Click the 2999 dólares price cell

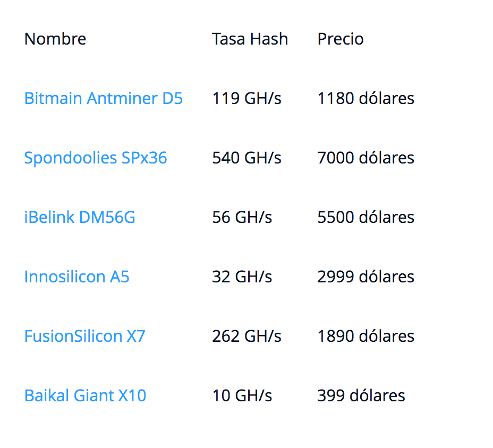pyautogui.click(x=365, y=277)
